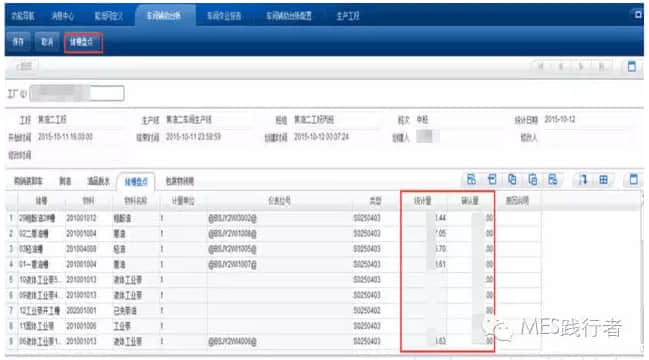Click the 类型 column header

[376, 201]
